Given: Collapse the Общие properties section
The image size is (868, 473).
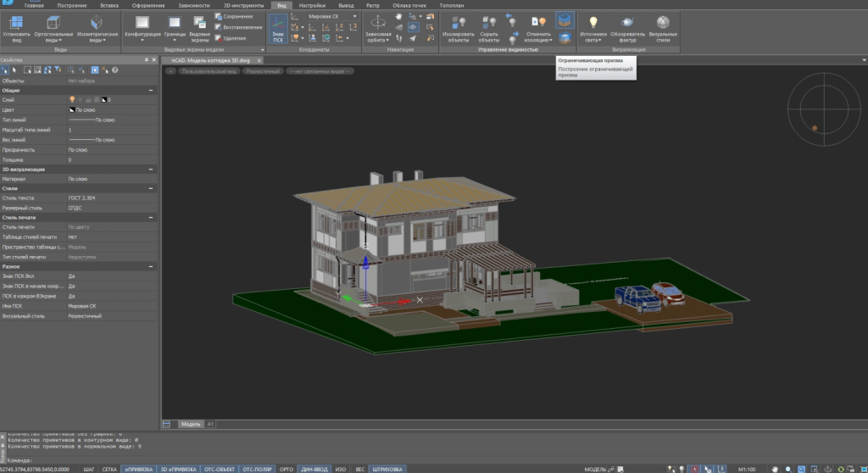Looking at the screenshot, I should pyautogui.click(x=150, y=90).
